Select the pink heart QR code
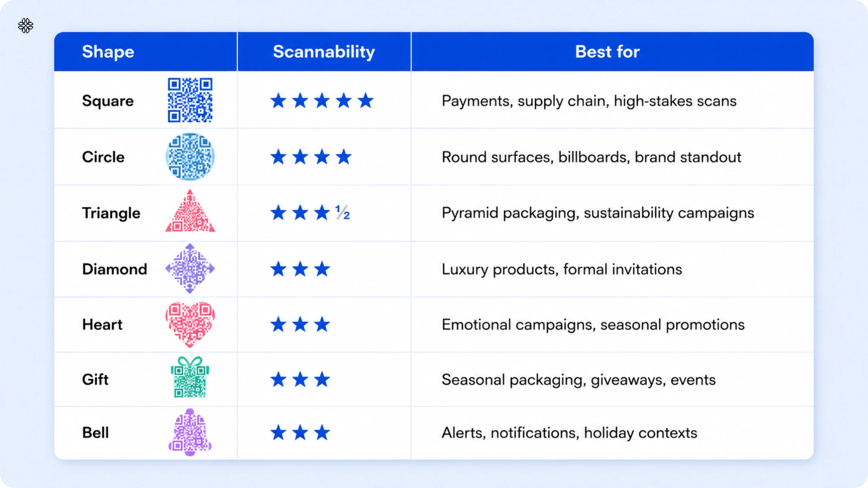 (190, 324)
